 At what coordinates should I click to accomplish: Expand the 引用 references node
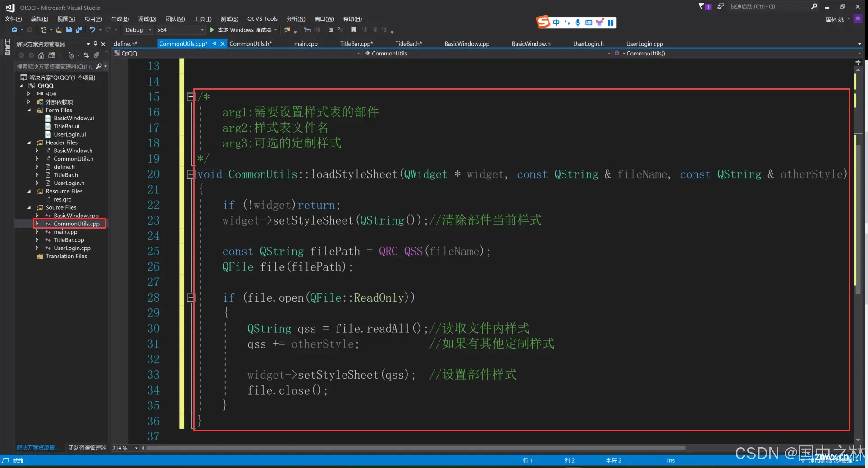coord(29,94)
